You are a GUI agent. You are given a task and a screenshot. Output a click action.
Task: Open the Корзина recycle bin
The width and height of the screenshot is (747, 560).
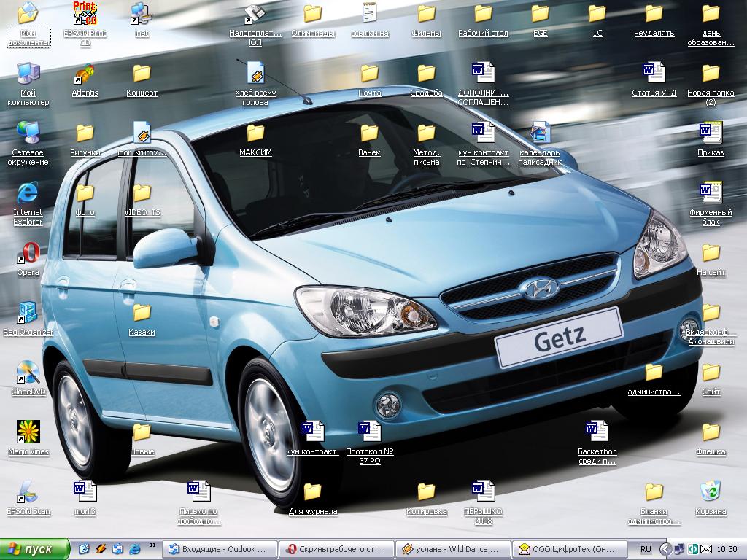pyautogui.click(x=711, y=497)
